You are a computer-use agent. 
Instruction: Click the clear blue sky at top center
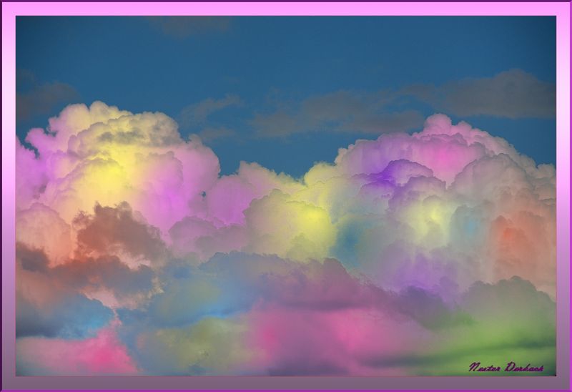pyautogui.click(x=300, y=50)
